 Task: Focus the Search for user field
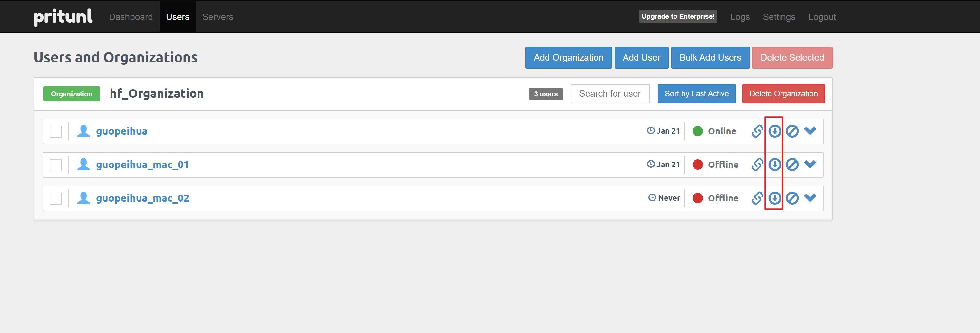coord(610,93)
